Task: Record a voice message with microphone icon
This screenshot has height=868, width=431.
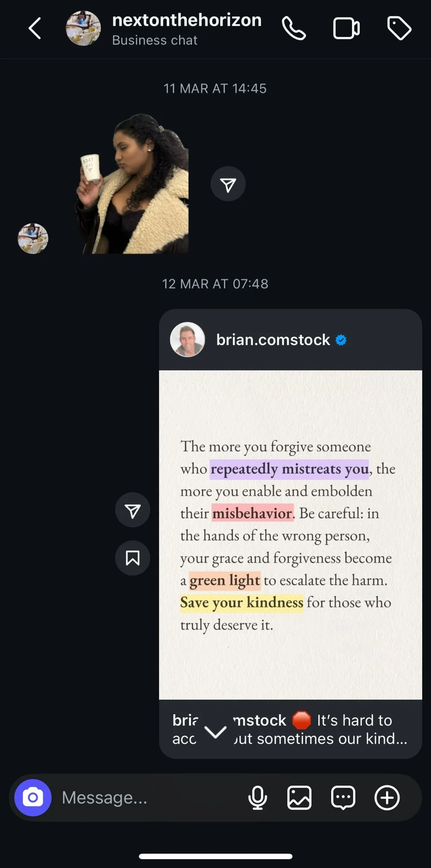Action: coord(257,798)
